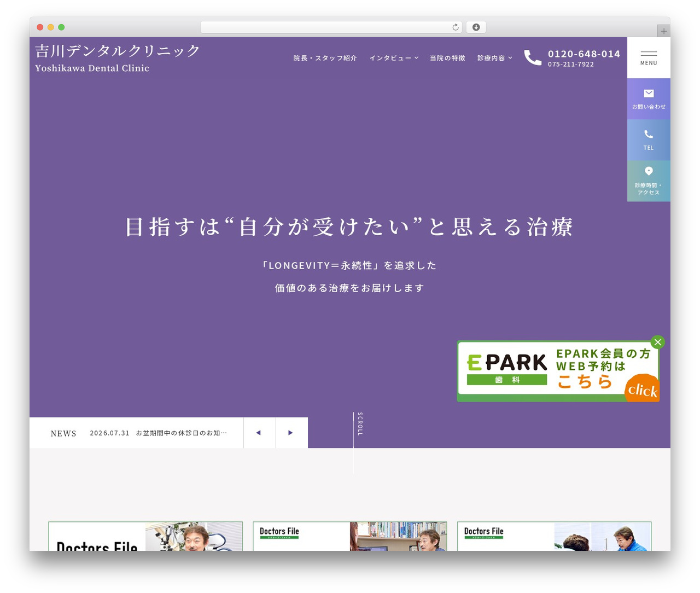Open the middle Doctors File thumbnail with bookshelf
Image resolution: width=700 pixels, height=593 pixels.
tap(350, 536)
